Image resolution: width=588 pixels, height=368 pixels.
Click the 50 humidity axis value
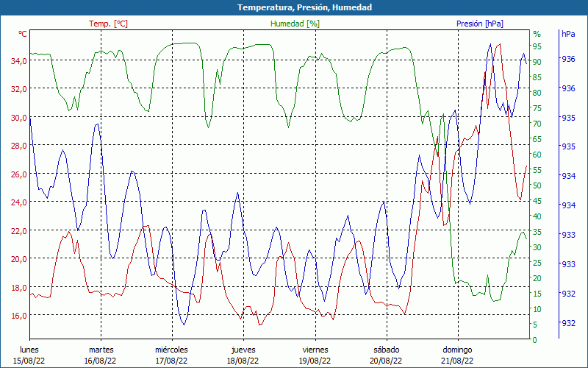tap(537, 185)
